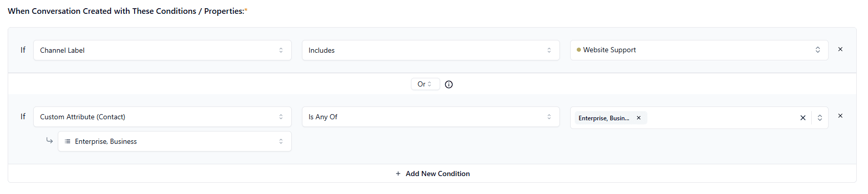This screenshot has height=194, width=868.
Task: Click the plus icon for new condition
Action: [x=398, y=174]
